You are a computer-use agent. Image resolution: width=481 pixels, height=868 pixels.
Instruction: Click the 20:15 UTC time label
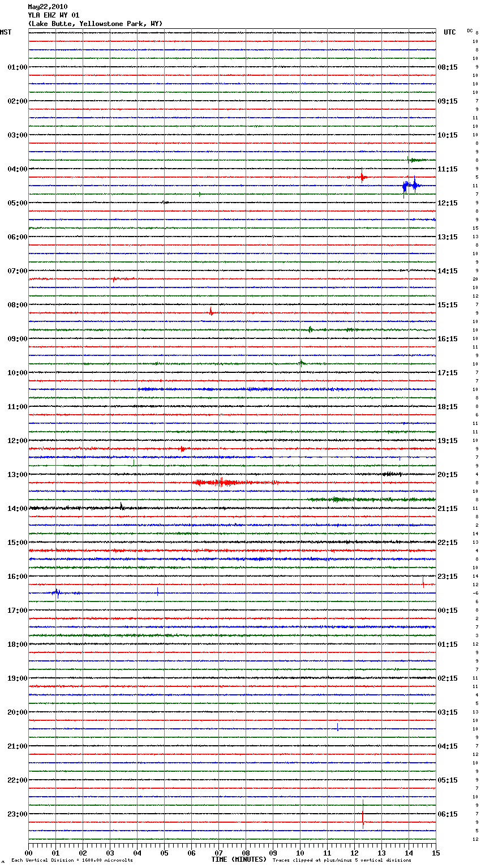click(448, 475)
